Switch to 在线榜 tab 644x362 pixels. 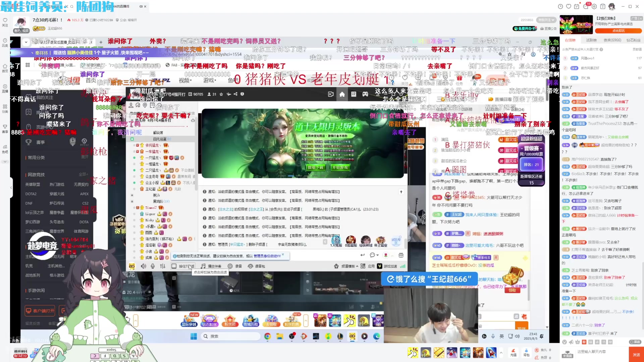570,40
